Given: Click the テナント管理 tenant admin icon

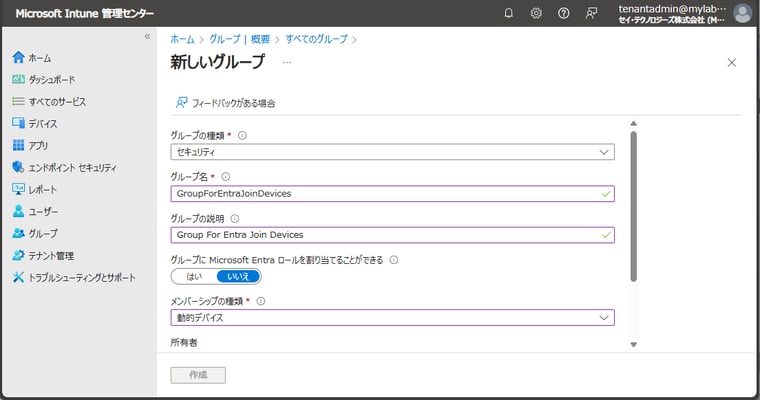Looking at the screenshot, I should [18, 255].
